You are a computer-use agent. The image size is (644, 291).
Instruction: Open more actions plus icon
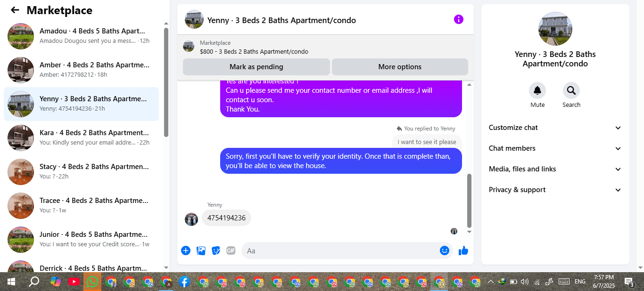click(x=186, y=251)
